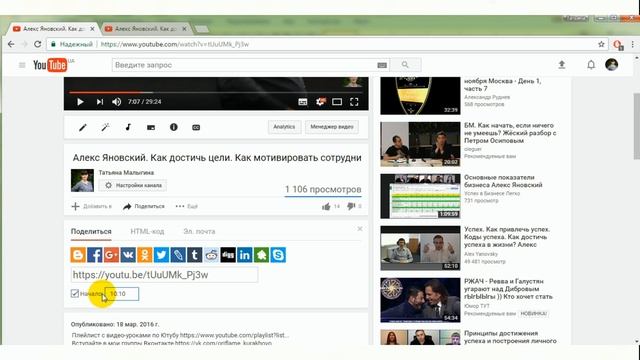The height and width of the screenshot is (360, 640).
Task: Select the Поделиться tab in the share panel
Action: pyautogui.click(x=91, y=231)
